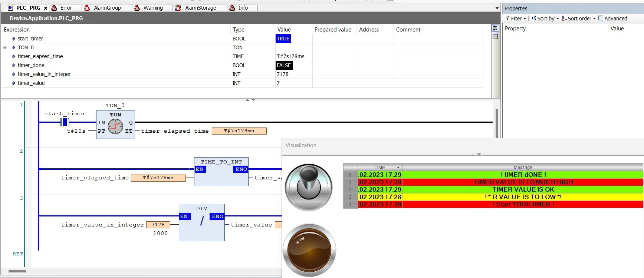Click the collapse arrows under Visualization title
This screenshot has height=278, width=644.
(x=476, y=154)
